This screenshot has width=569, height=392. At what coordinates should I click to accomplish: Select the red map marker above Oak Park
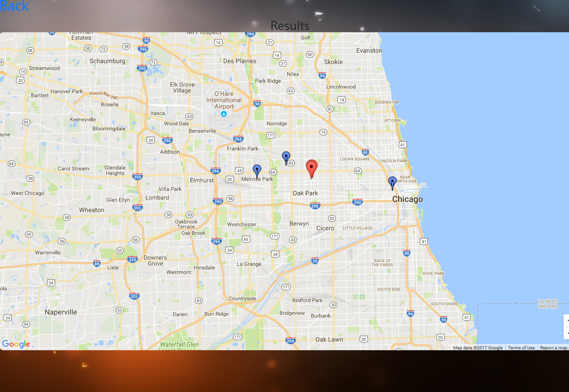pyautogui.click(x=311, y=169)
